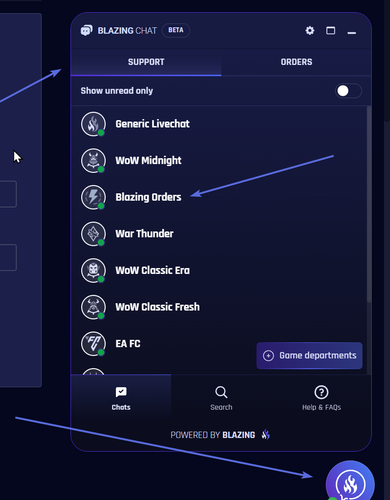The height and width of the screenshot is (500, 390).
Task: Click the Generic Livechat avatar icon
Action: tap(93, 124)
